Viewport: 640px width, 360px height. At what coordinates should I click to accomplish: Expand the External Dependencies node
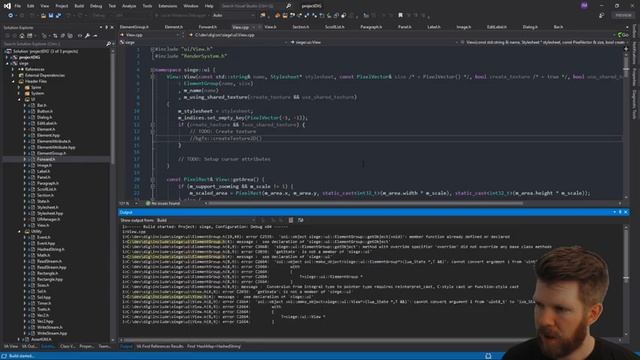13,76
